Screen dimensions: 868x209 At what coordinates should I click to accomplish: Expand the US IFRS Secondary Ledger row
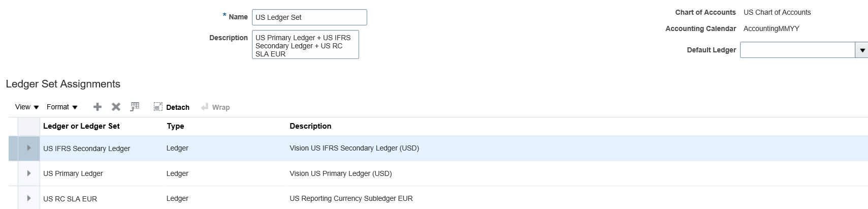click(29, 148)
